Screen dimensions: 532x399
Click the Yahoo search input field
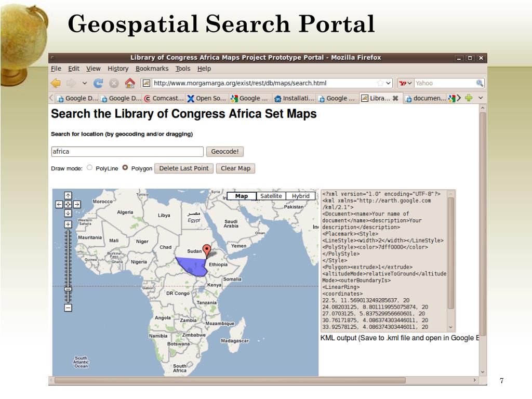[x=445, y=83]
